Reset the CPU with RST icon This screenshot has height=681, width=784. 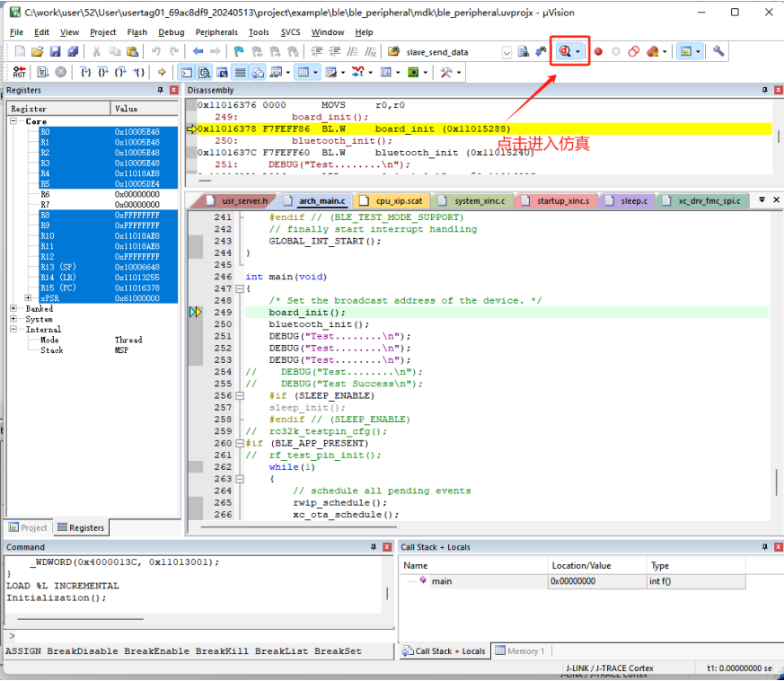[20, 72]
